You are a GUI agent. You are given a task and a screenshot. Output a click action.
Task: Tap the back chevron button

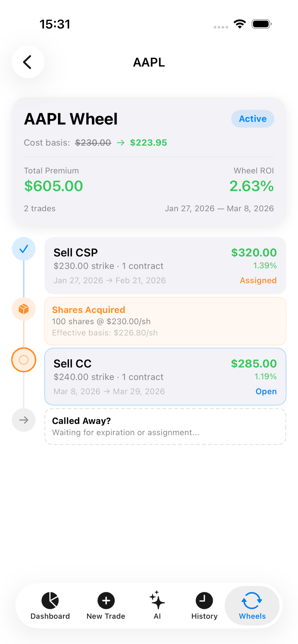28,62
